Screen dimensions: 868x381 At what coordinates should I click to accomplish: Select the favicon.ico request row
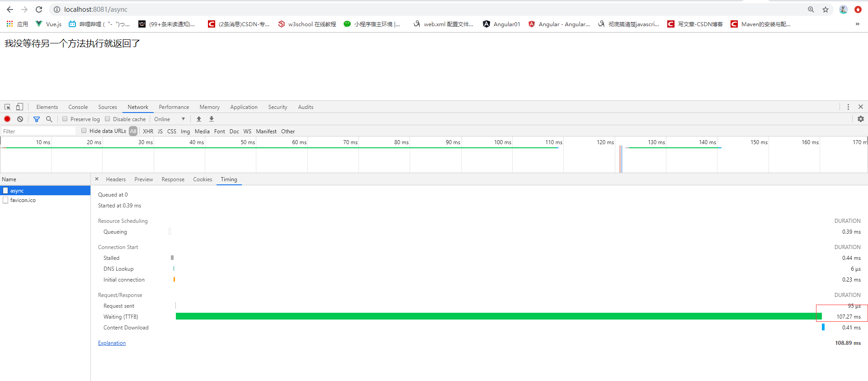[x=45, y=200]
